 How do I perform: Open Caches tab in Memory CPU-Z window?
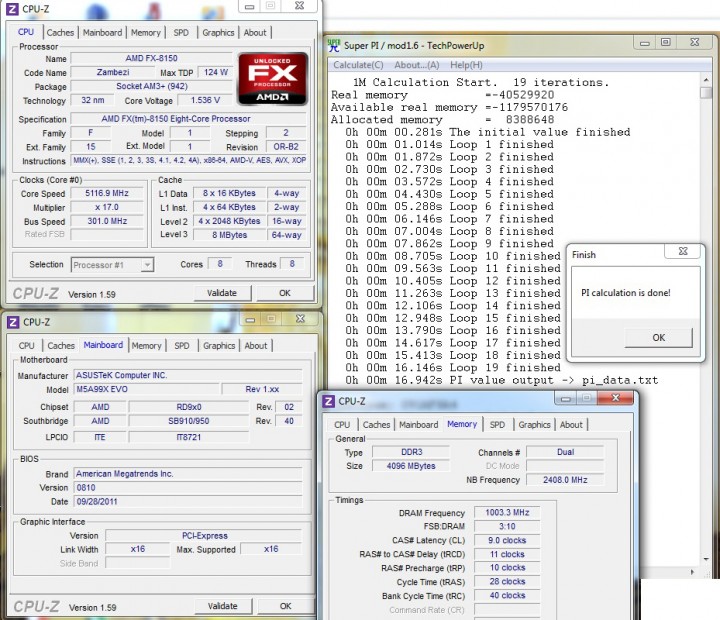pyautogui.click(x=376, y=425)
